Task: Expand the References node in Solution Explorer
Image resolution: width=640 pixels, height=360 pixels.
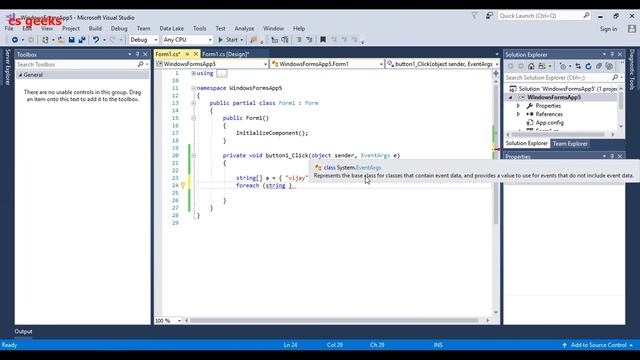Action: [x=518, y=114]
